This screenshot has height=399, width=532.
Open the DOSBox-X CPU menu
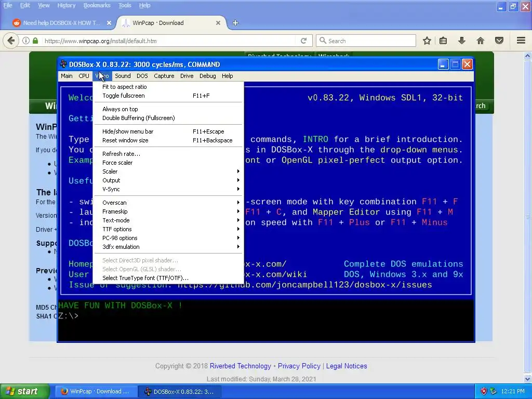click(x=84, y=76)
